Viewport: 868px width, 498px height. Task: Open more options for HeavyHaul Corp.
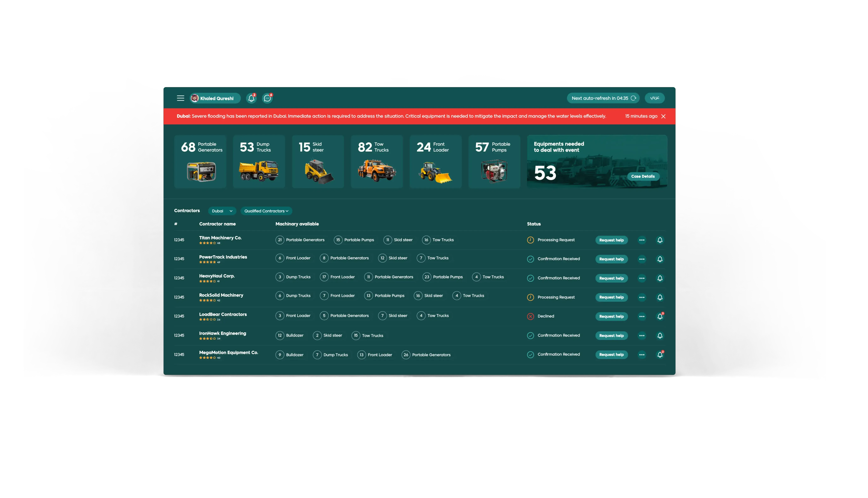coord(642,278)
